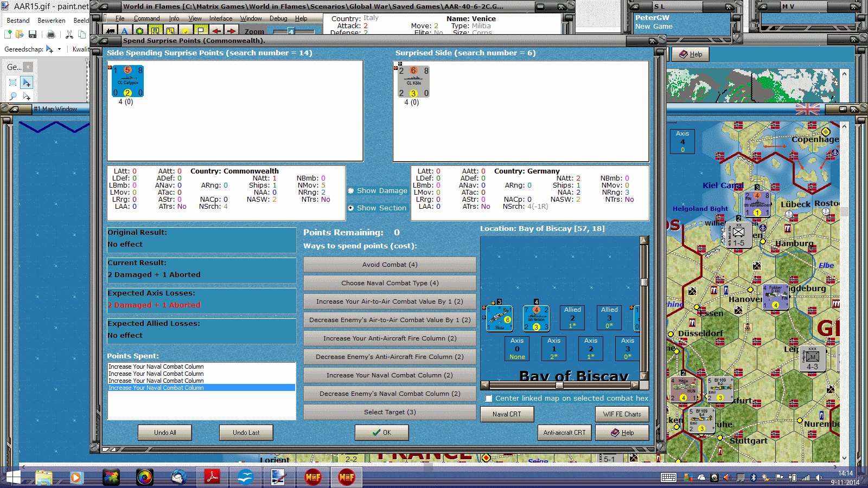Select the Show Section radio button
This screenshot has height=488, width=868.
pyautogui.click(x=351, y=208)
